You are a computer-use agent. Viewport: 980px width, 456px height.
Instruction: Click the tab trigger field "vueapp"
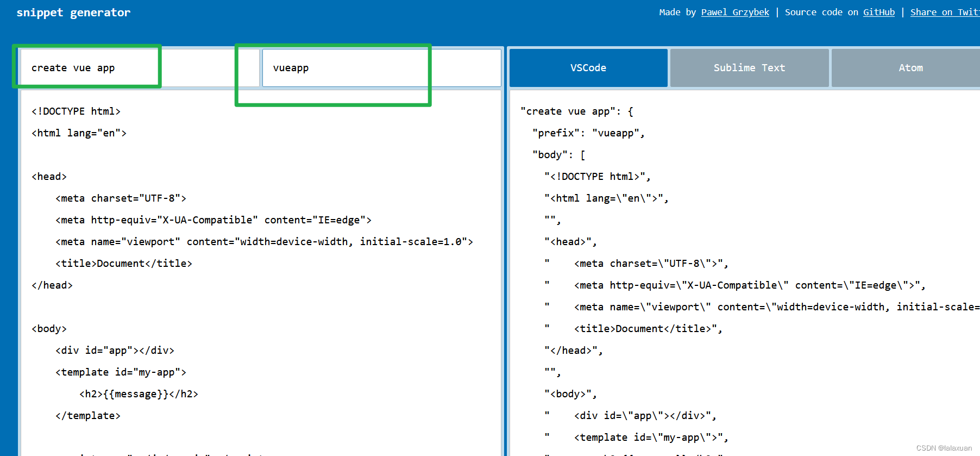click(381, 68)
